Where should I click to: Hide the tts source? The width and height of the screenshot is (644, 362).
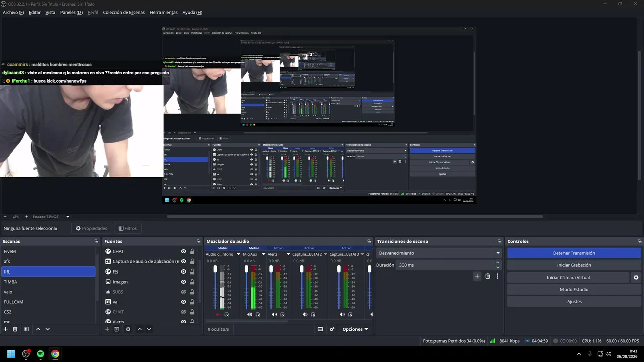(183, 271)
